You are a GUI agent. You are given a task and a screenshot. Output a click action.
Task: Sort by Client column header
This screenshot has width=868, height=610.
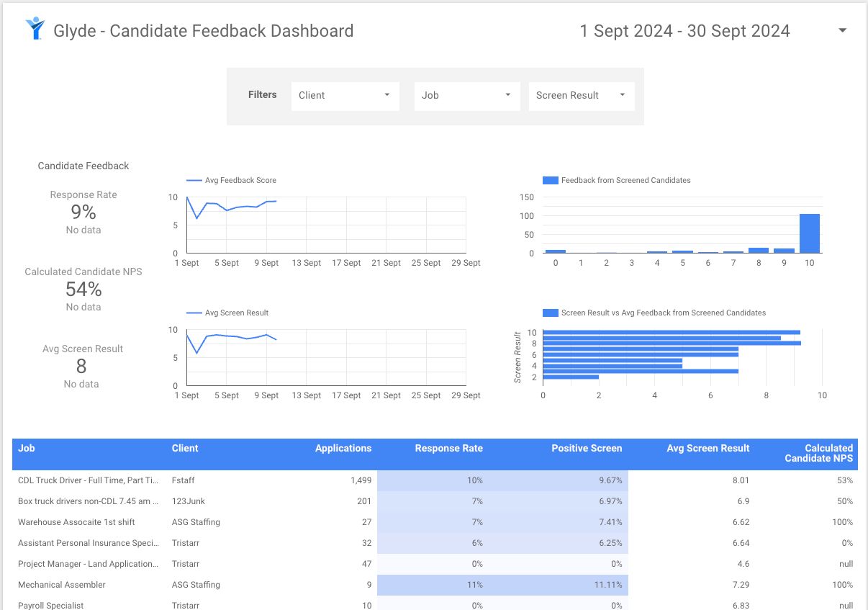tap(185, 448)
